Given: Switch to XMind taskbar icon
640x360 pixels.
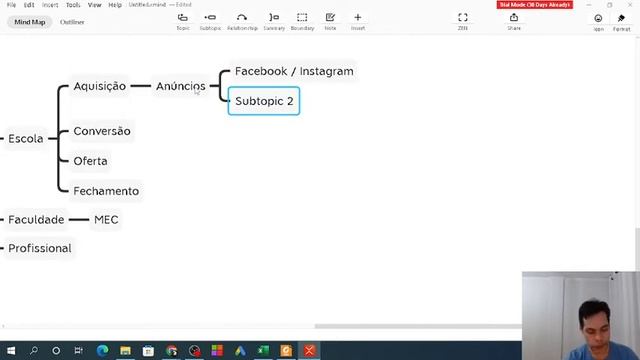Looking at the screenshot, I should click(309, 351).
